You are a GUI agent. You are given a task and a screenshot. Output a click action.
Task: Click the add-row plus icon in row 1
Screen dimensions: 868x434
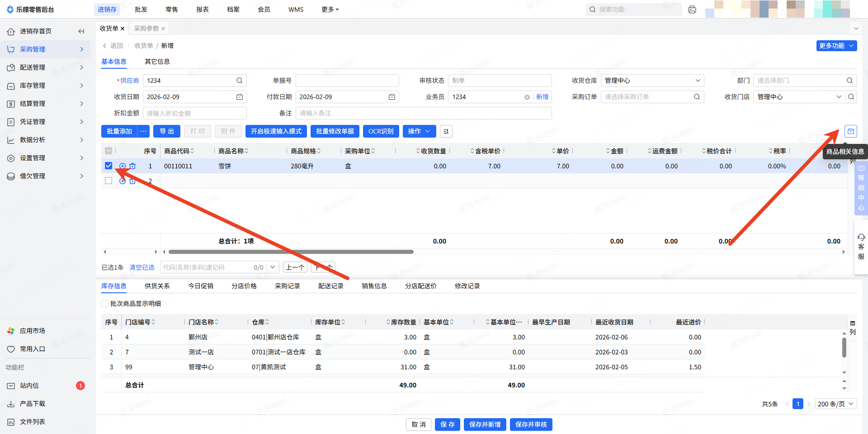click(x=123, y=166)
